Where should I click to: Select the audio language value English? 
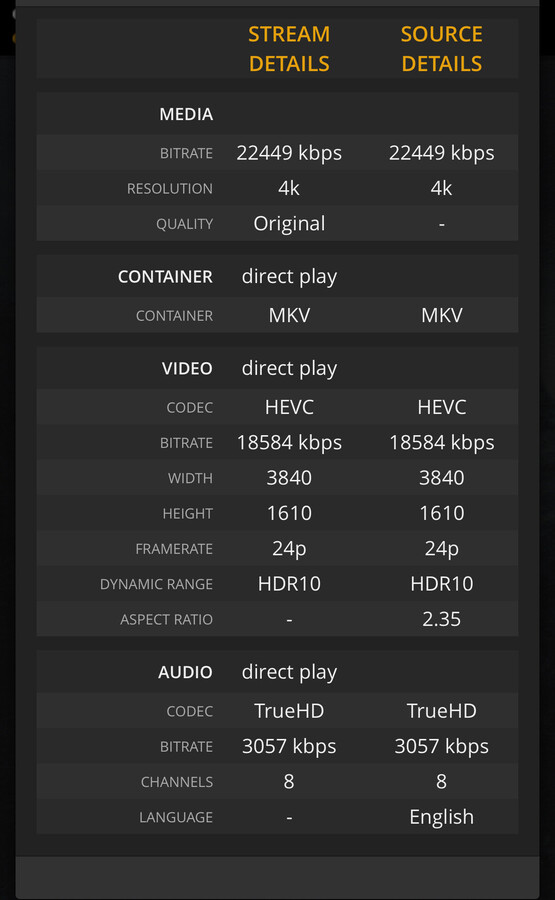click(441, 817)
